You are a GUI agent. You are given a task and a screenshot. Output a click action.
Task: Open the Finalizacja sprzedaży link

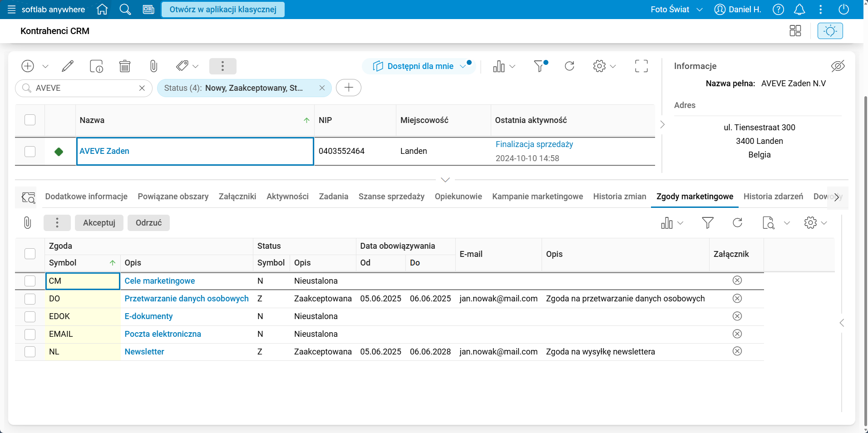(x=534, y=144)
